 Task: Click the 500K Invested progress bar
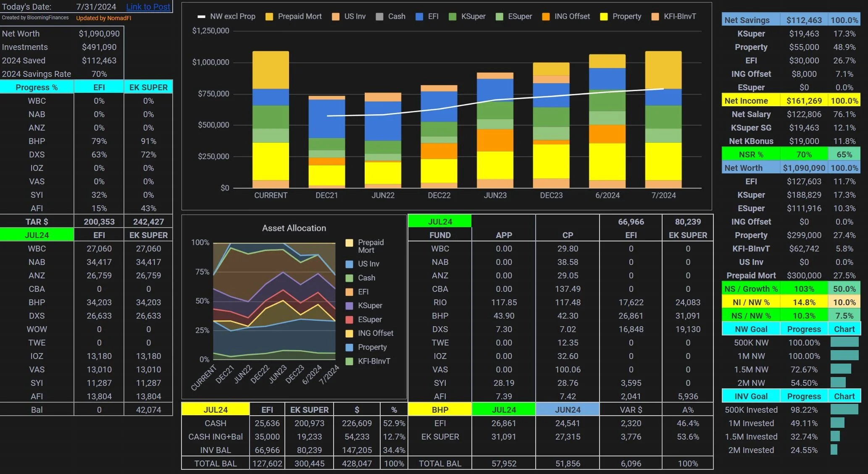844,410
